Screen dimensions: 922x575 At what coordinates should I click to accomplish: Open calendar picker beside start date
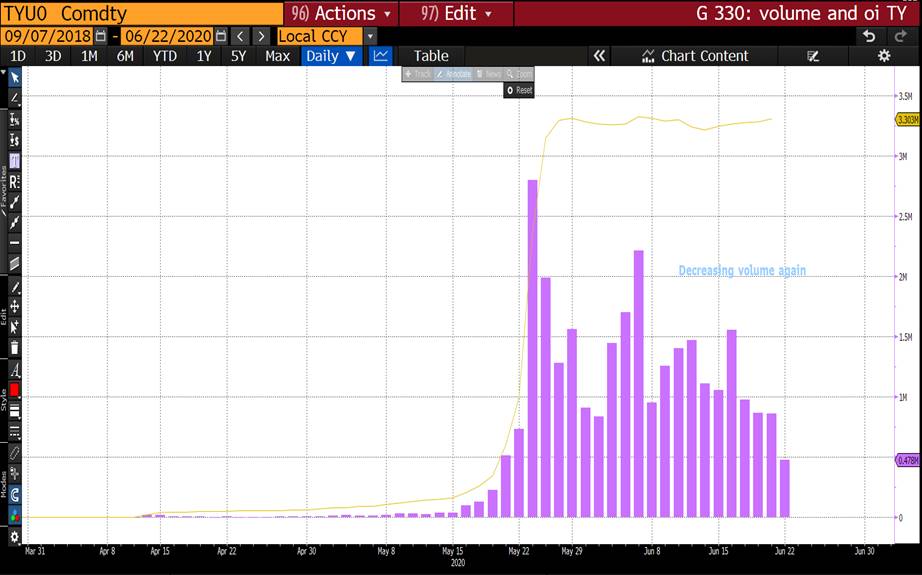tap(101, 36)
